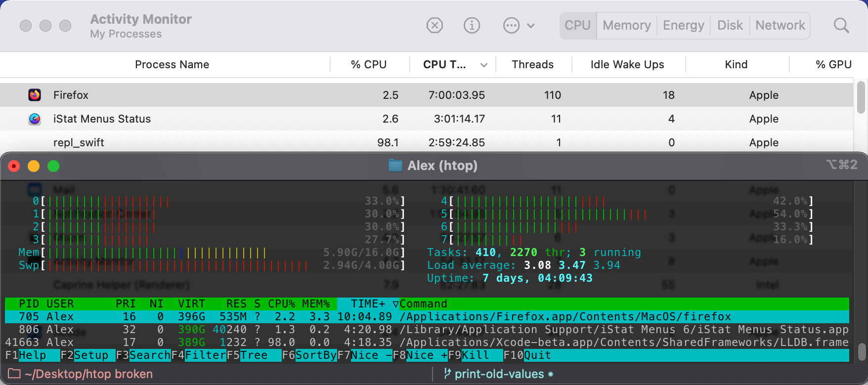
Task: Open the search magnifier in Activity Monitor
Action: [x=841, y=25]
